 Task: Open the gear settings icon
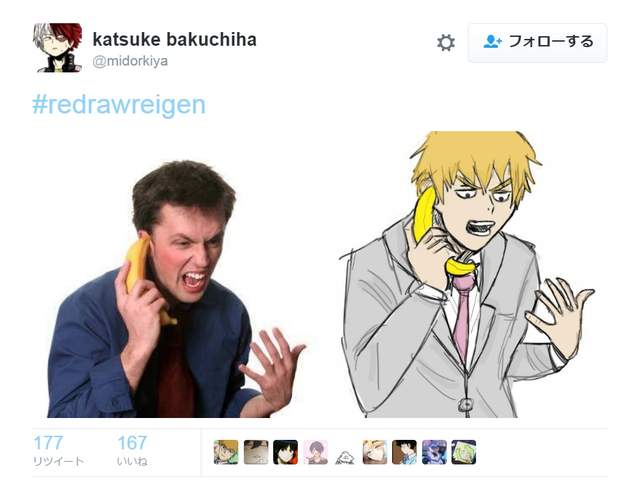tap(446, 42)
